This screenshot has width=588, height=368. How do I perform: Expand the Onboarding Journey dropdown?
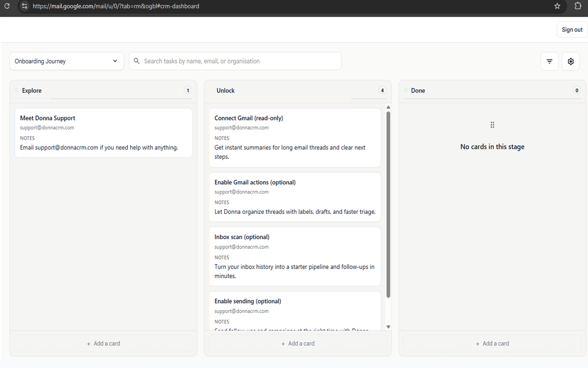click(67, 61)
